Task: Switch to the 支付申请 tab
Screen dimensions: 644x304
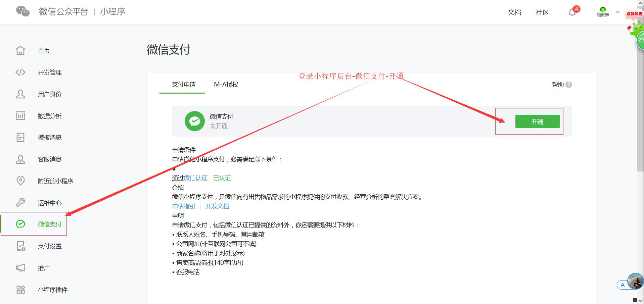Action: (x=184, y=85)
